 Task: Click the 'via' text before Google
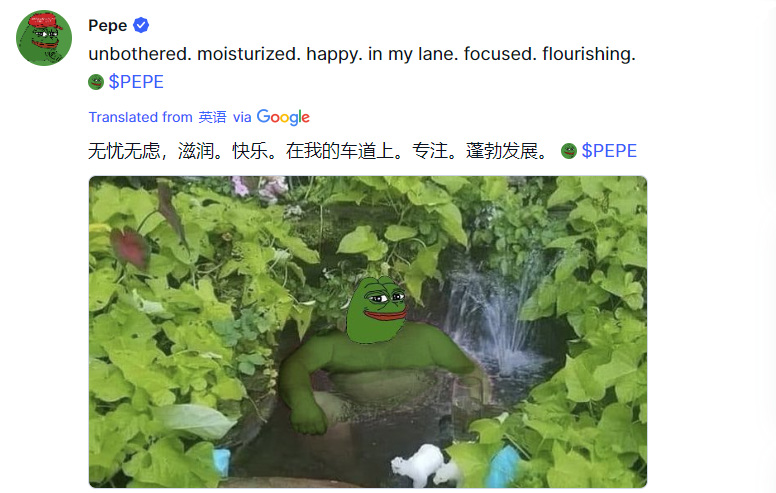[x=242, y=117]
